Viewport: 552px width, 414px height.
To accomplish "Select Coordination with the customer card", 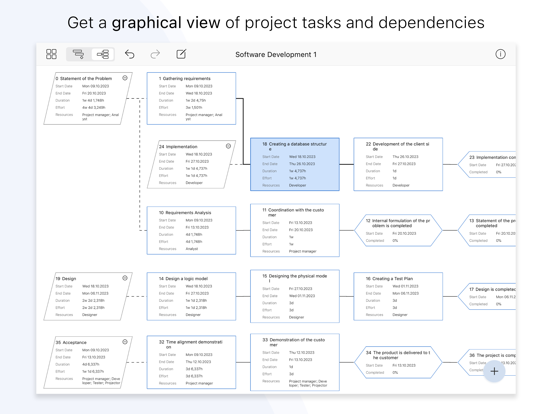I will click(x=295, y=230).
